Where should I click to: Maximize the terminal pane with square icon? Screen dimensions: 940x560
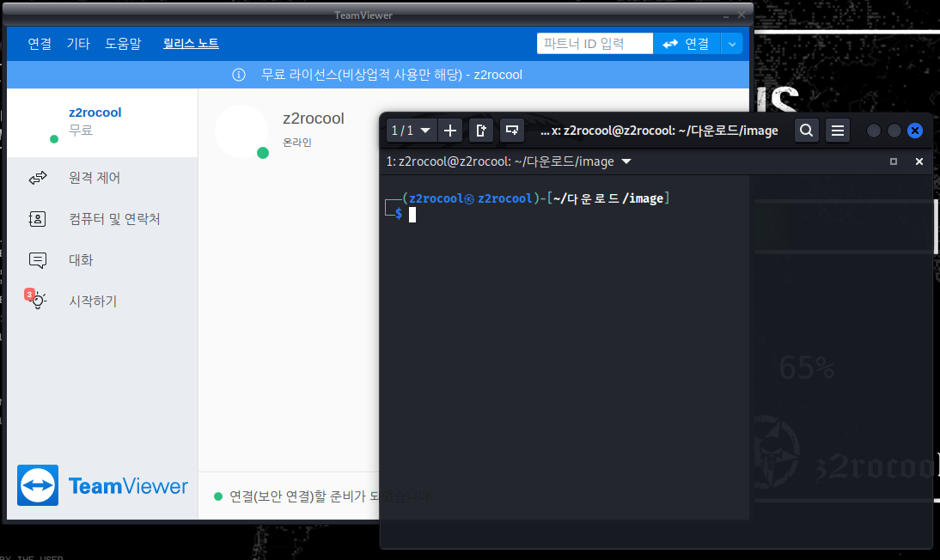(x=894, y=161)
